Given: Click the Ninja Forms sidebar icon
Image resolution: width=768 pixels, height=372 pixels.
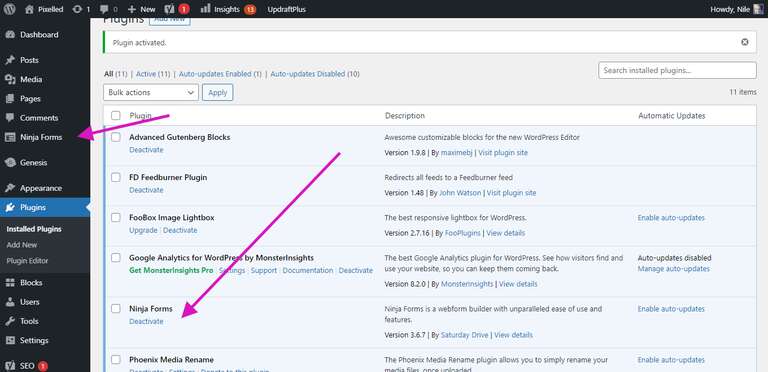Looking at the screenshot, I should click(x=10, y=138).
